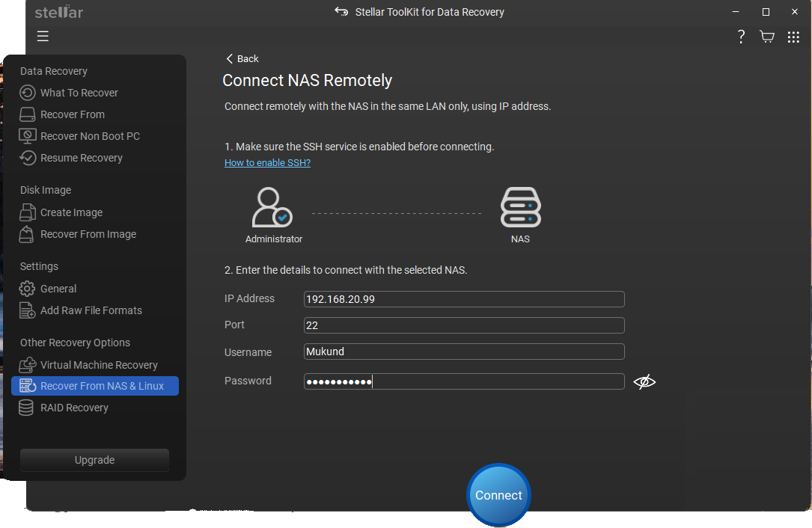The height and width of the screenshot is (528, 812).
Task: Click the Administrator user icon
Action: pyautogui.click(x=272, y=208)
